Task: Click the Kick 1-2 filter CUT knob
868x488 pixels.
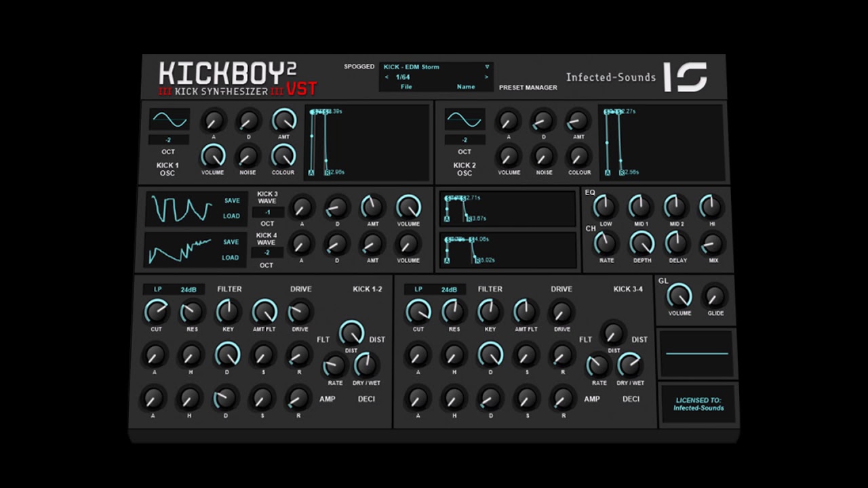Action: coord(157,312)
